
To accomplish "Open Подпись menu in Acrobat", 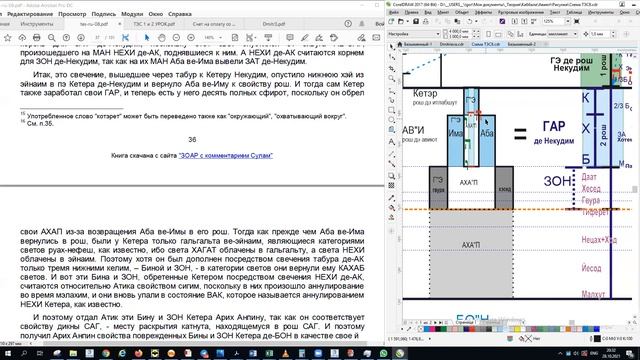I will [104, 14].
